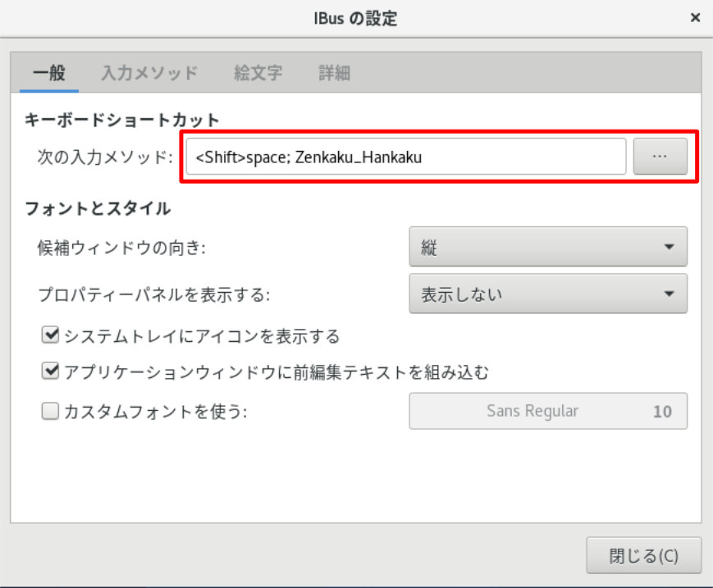Click the 次の入力メソッド shortcut text field
Screen dimensions: 713x588
click(405, 157)
